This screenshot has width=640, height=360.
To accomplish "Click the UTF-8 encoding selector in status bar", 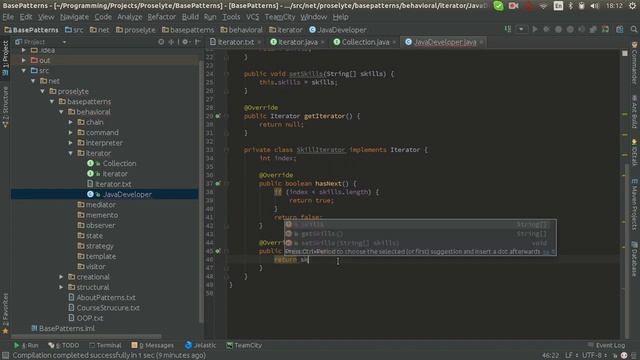I will point(594,355).
